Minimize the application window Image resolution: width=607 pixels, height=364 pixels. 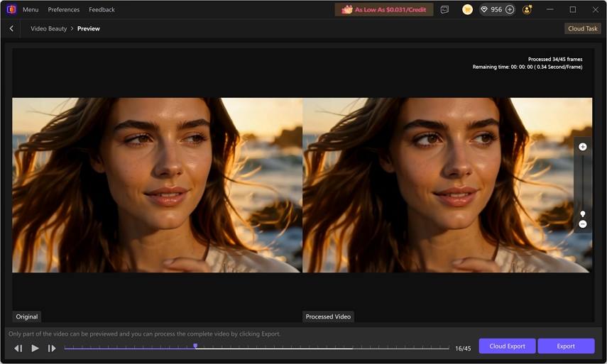(549, 10)
